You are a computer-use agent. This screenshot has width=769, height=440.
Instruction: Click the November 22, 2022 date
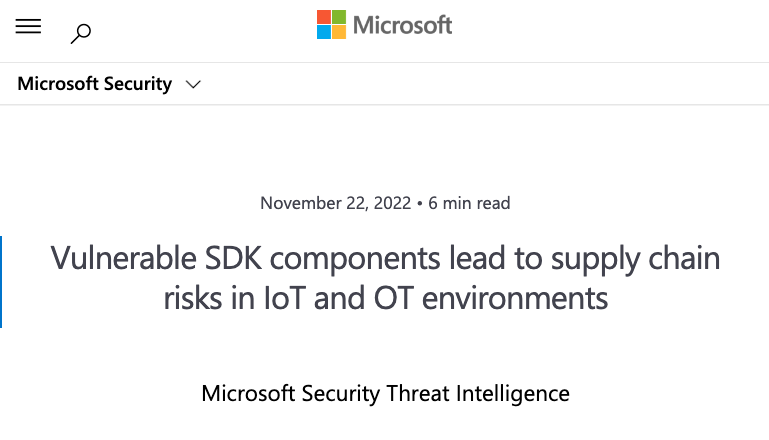pyautogui.click(x=335, y=203)
